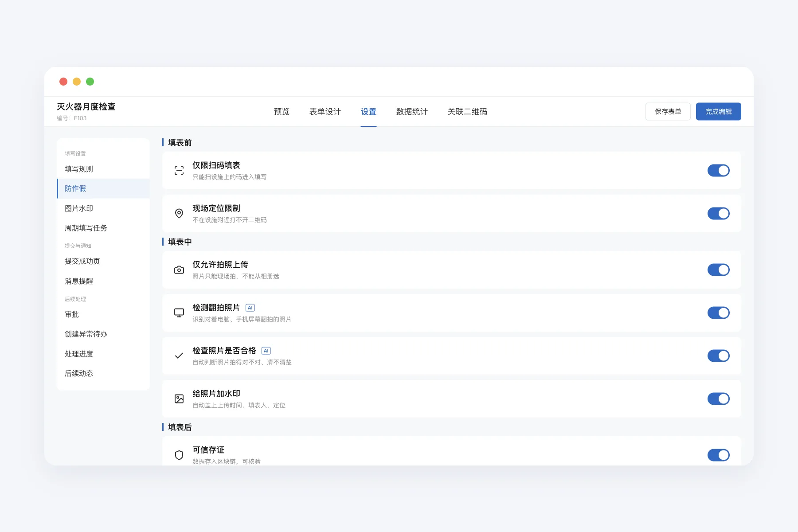Turn off the 仅限扫码填表 switch
The height and width of the screenshot is (532, 798).
pyautogui.click(x=718, y=171)
